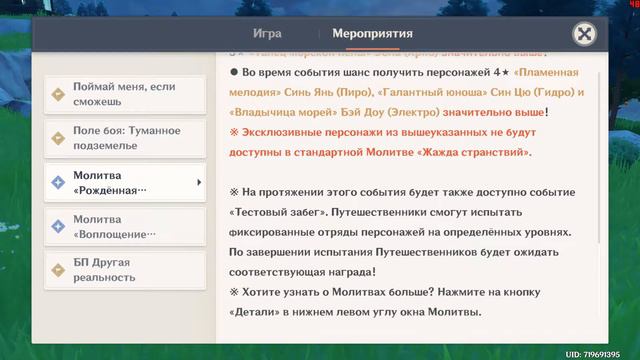Select the Молитва «Рождённая… entry
The width and height of the screenshot is (640, 360).
point(125,182)
